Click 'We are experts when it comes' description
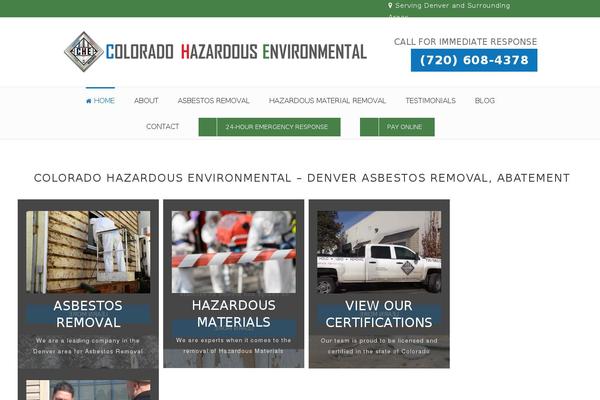 (x=233, y=345)
